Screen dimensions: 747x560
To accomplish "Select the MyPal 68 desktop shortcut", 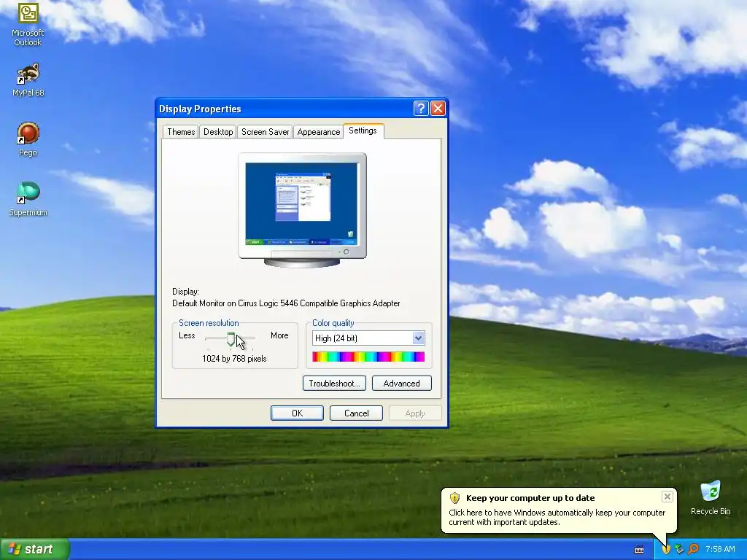I will coord(28,79).
